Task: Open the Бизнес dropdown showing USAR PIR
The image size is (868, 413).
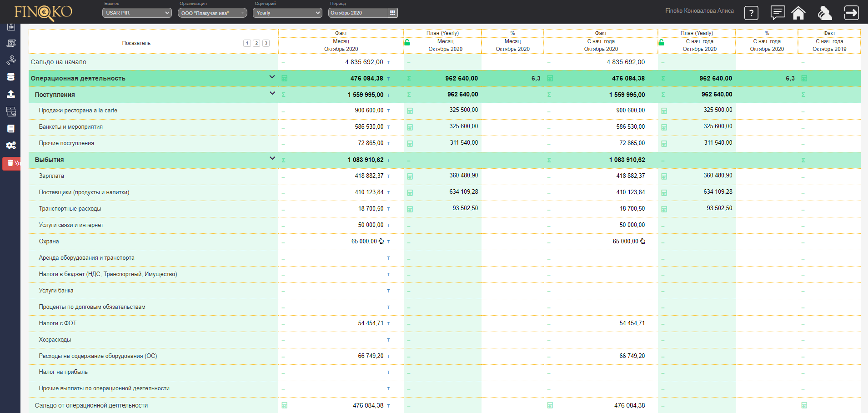Action: pos(137,13)
